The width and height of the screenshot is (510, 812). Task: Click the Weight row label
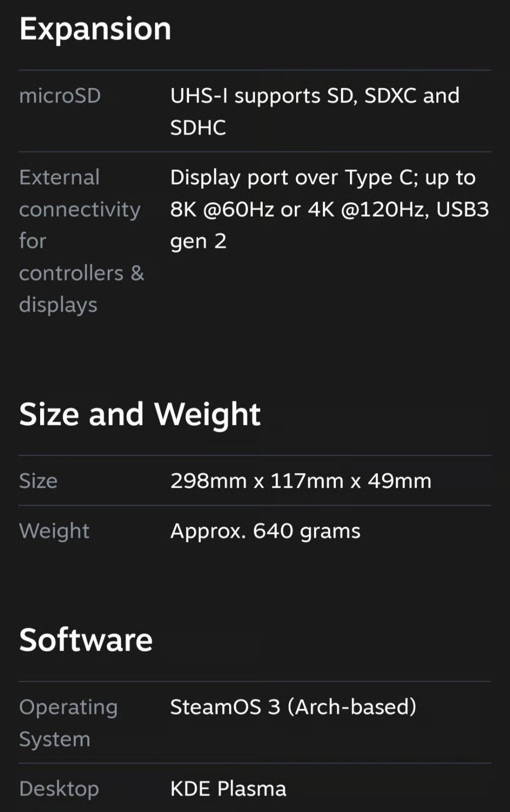[54, 531]
